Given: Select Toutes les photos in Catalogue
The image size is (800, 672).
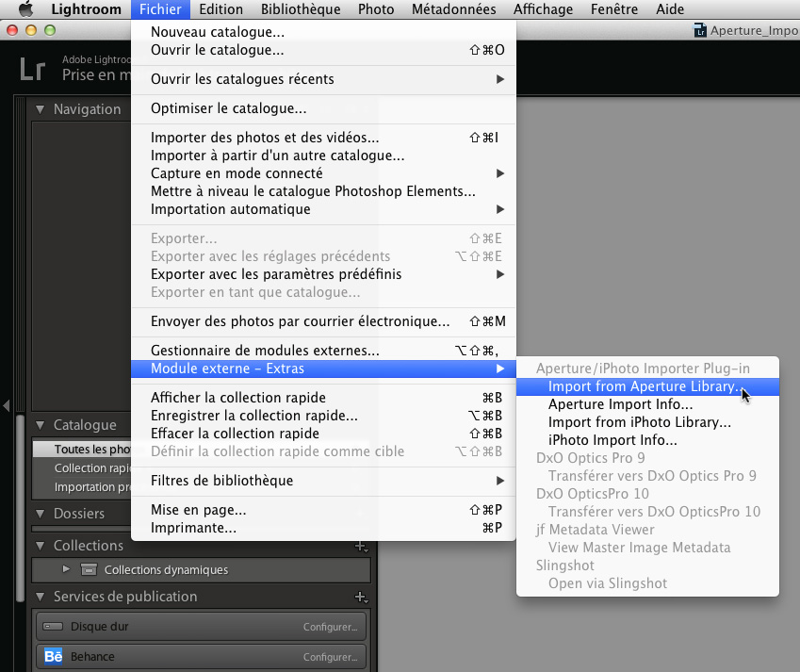Looking at the screenshot, I should [82, 449].
